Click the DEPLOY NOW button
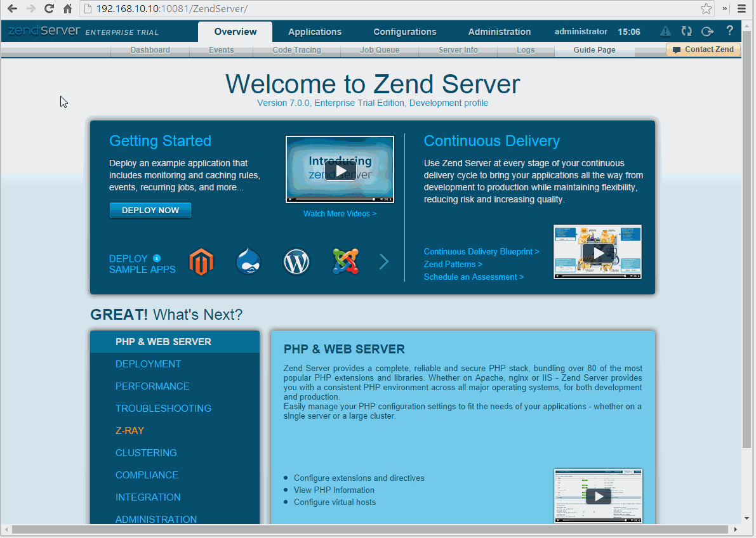The width and height of the screenshot is (756, 538). pos(150,210)
